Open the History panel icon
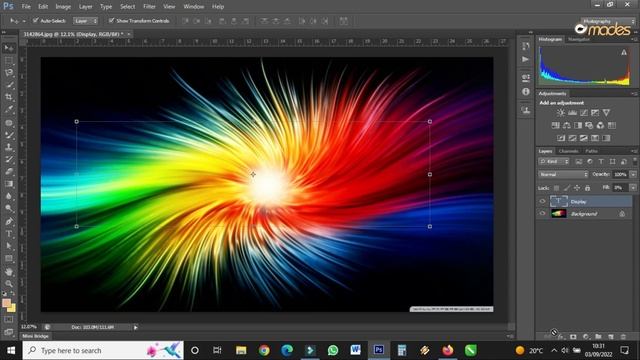640x360 pixels. tap(526, 46)
